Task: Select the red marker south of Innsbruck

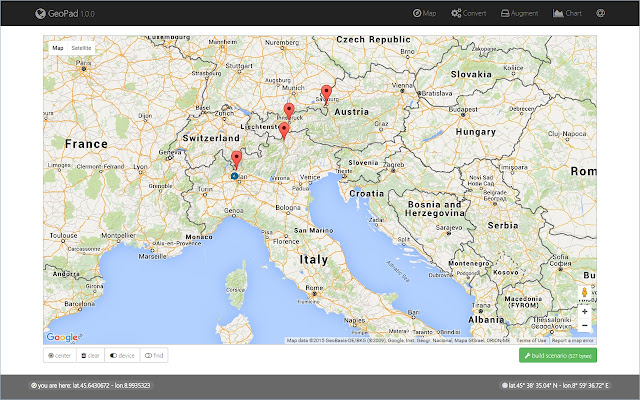Action: (x=284, y=131)
